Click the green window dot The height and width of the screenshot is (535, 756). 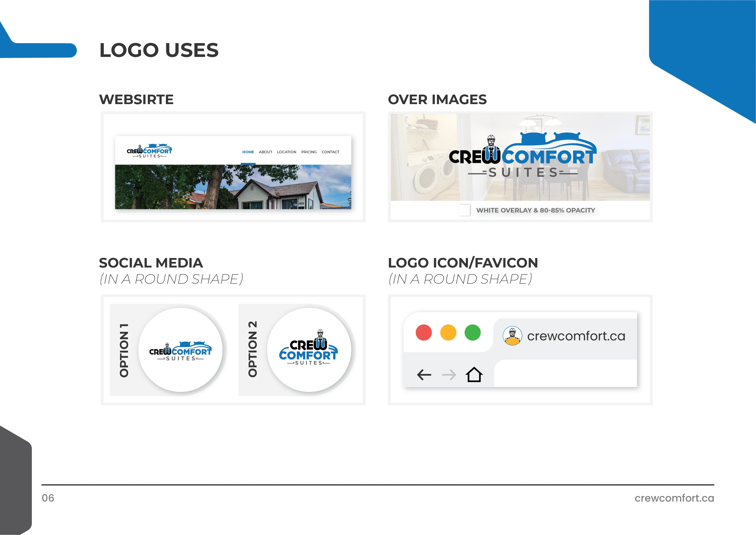(472, 332)
